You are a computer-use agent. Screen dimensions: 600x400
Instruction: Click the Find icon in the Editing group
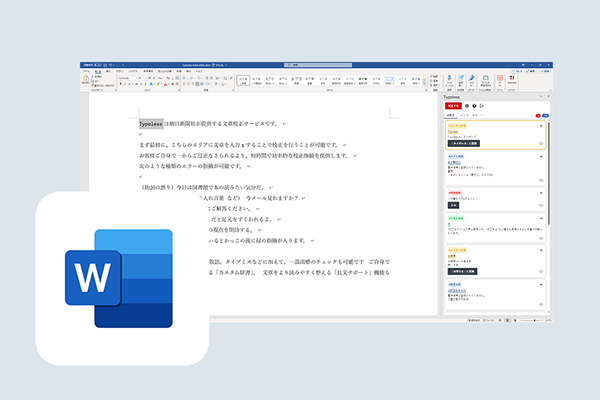(434, 76)
